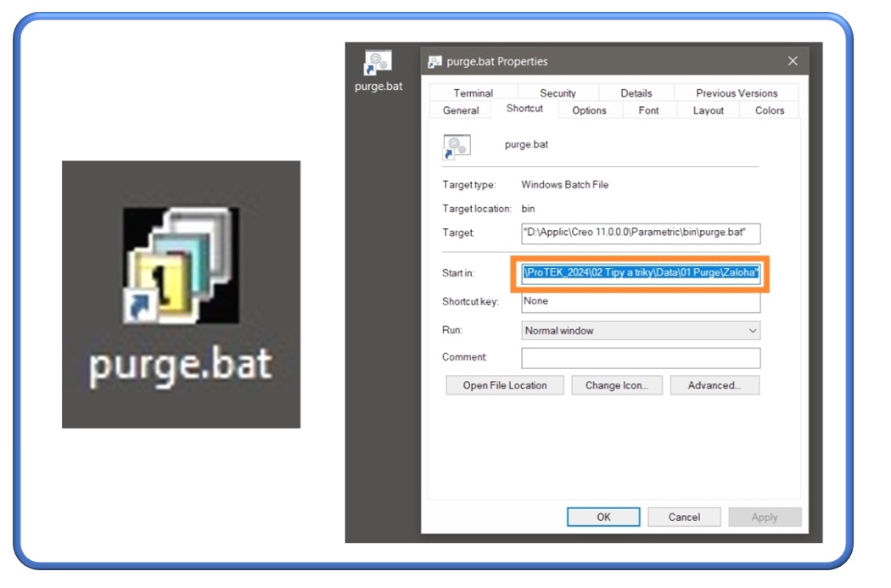The height and width of the screenshot is (588, 891).
Task: Click the highlighted Start in field
Action: 641,273
